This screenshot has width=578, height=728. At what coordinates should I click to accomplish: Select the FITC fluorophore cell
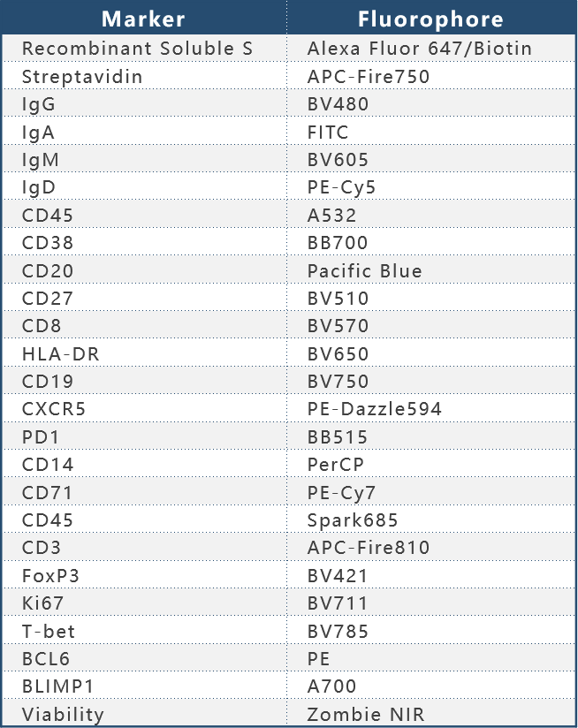coord(328,133)
